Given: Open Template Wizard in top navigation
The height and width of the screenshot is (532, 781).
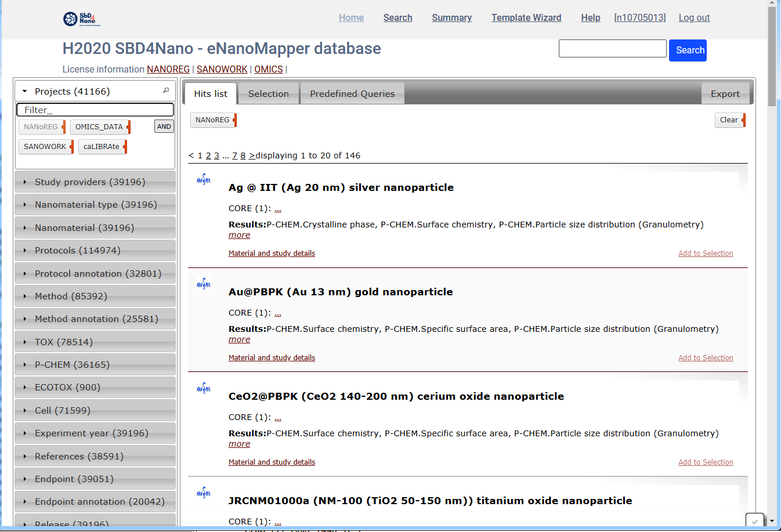Looking at the screenshot, I should coord(526,17).
